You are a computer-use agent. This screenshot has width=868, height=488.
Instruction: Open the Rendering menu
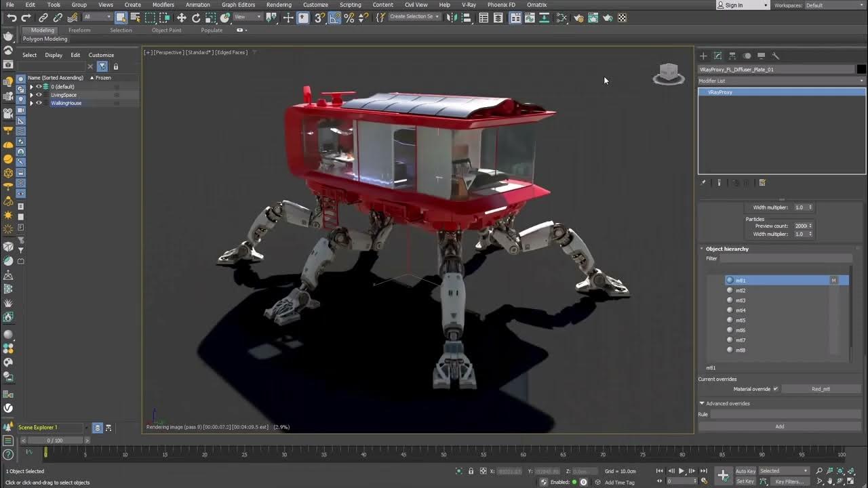point(279,5)
